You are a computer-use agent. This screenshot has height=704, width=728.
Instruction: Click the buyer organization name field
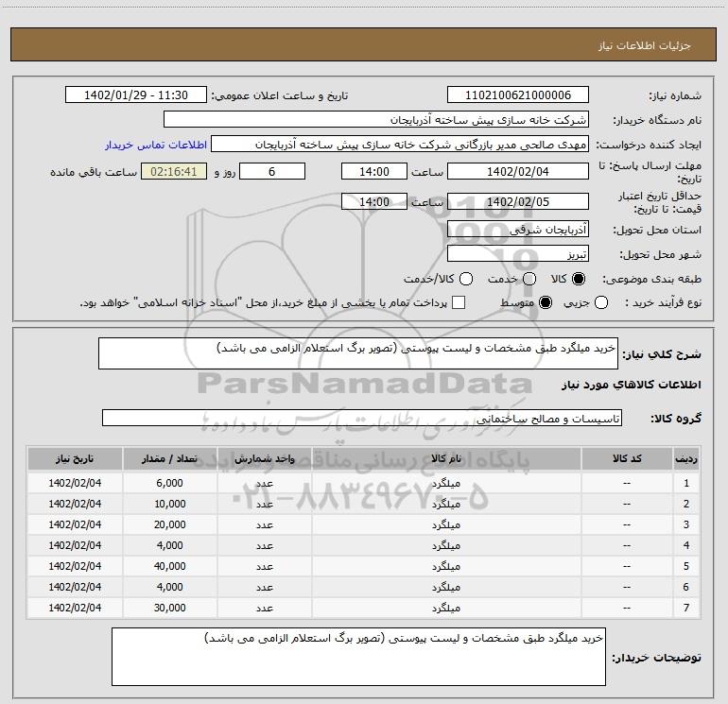point(376,120)
